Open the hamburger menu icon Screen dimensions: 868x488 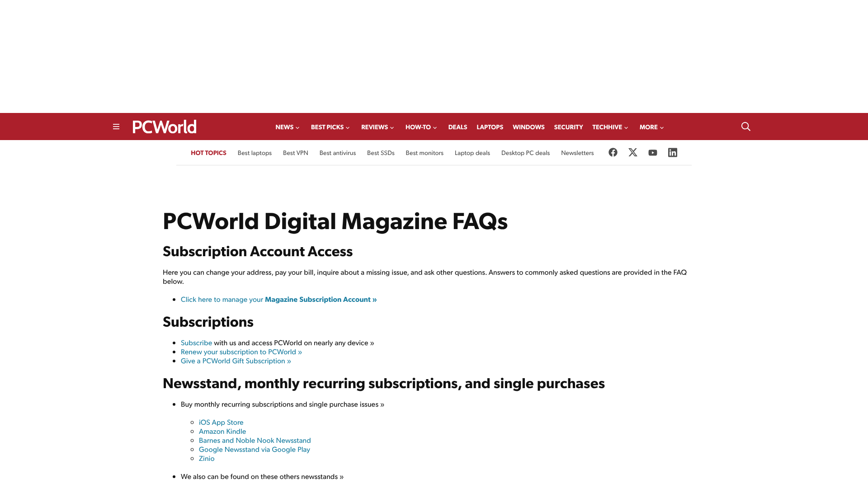(116, 127)
